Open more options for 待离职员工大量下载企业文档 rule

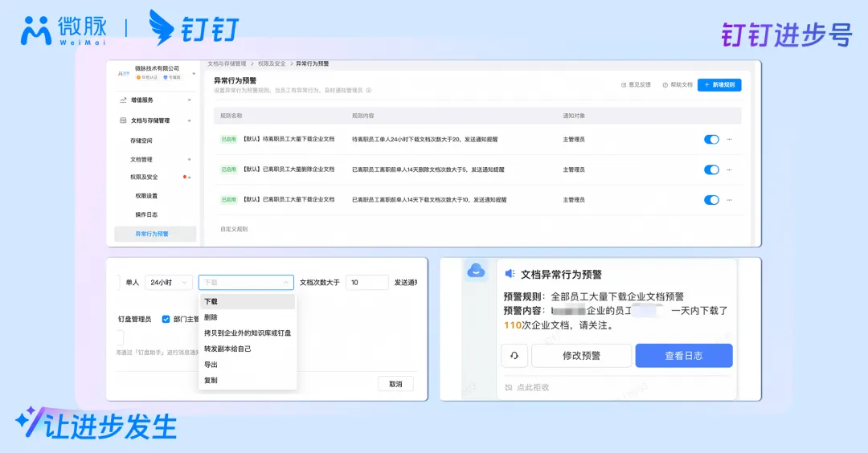pos(729,140)
